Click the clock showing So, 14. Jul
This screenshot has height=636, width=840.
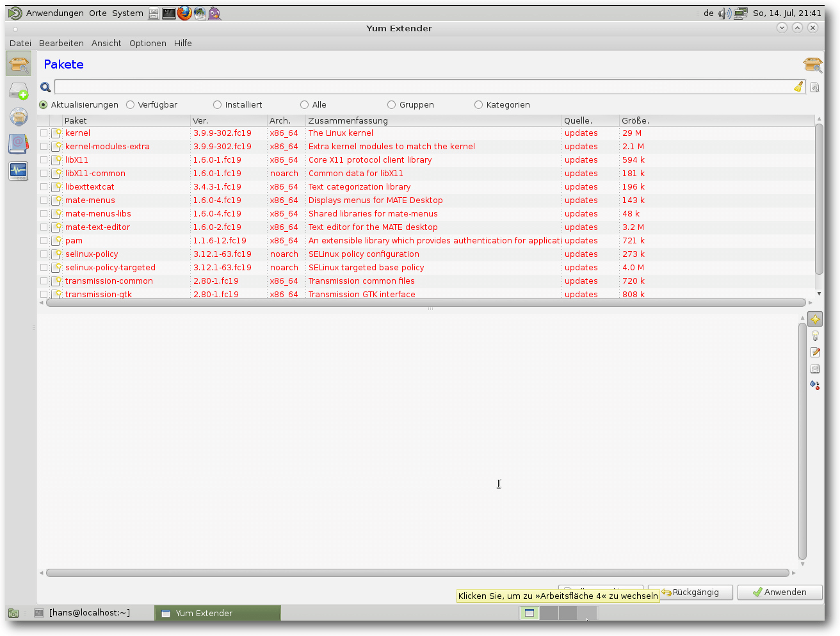(787, 13)
